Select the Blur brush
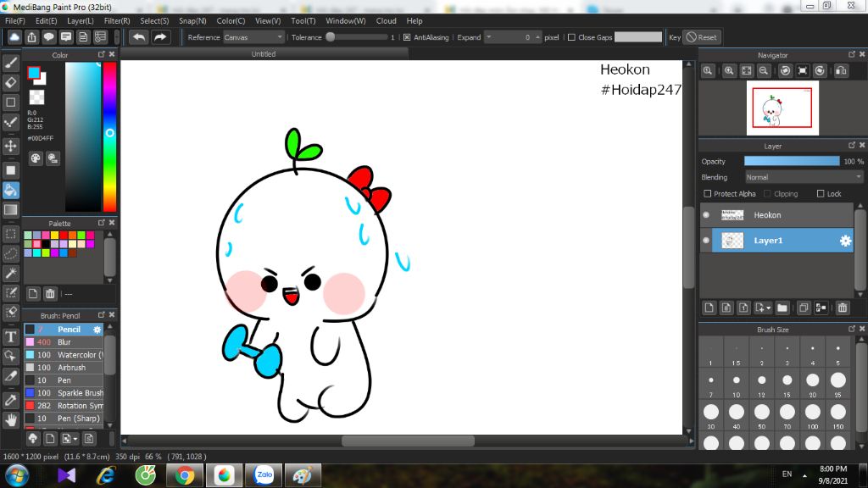 click(x=64, y=342)
